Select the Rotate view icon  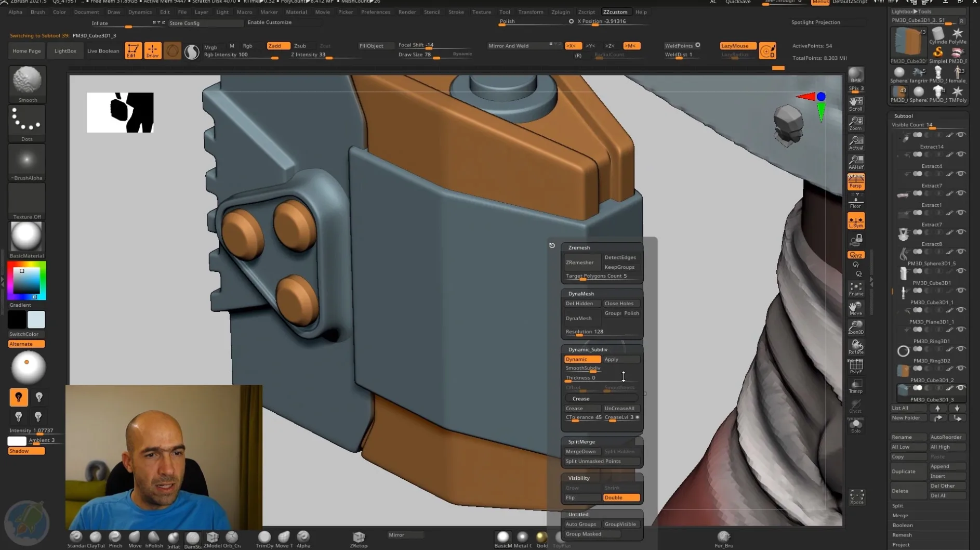856,347
